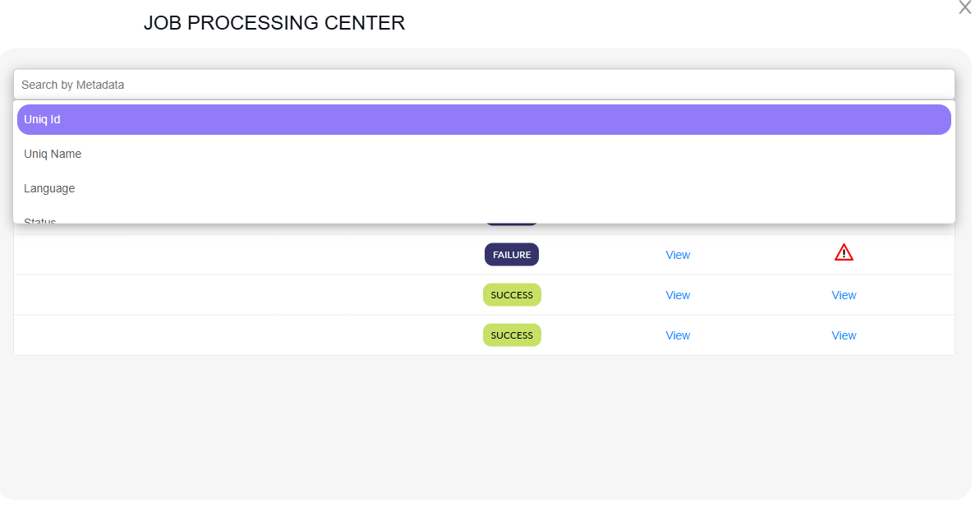Click the status badge partly hidden under dropdown

pyautogui.click(x=512, y=224)
